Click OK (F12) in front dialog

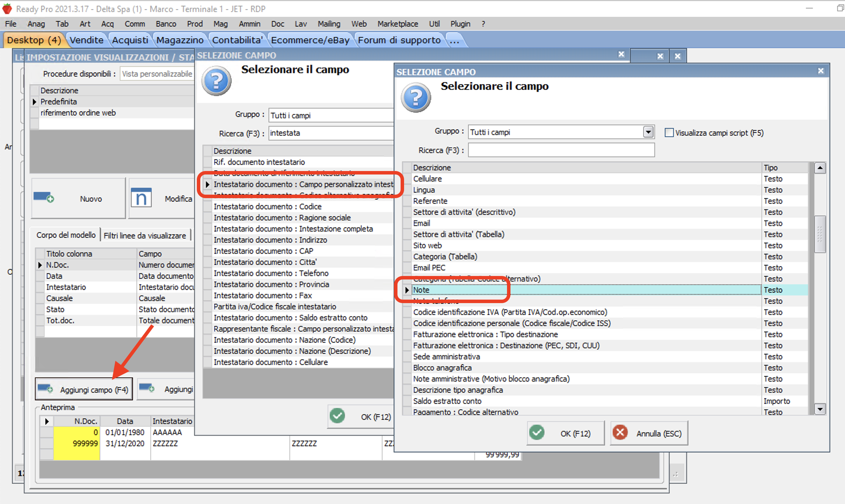pyautogui.click(x=565, y=433)
